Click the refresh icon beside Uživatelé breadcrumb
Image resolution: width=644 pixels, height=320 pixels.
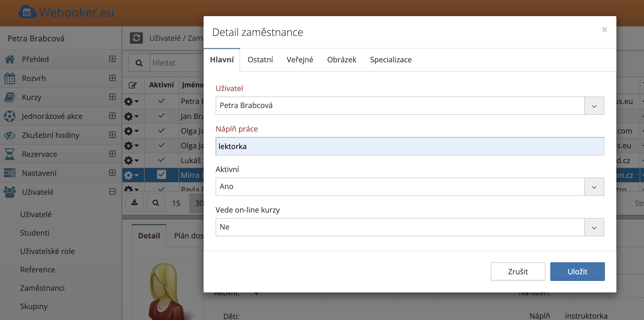click(x=136, y=38)
